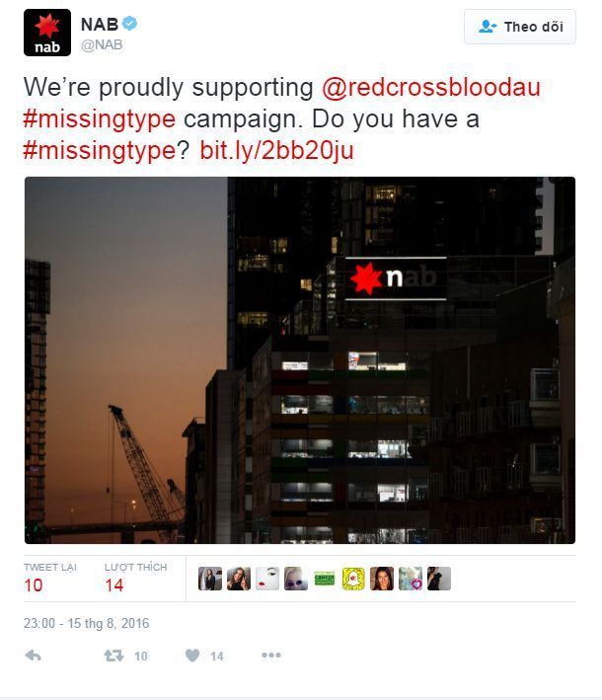Click the blue verified badge
602x700 pixels.
tap(130, 24)
